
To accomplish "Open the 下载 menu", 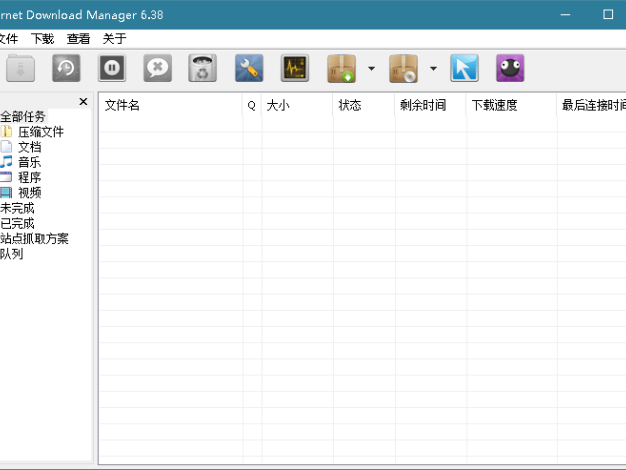I will click(x=42, y=39).
